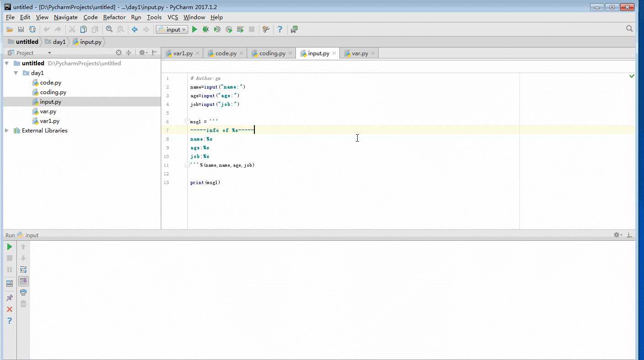
Task: Click the Replace icon next to Find
Action: coord(121,29)
